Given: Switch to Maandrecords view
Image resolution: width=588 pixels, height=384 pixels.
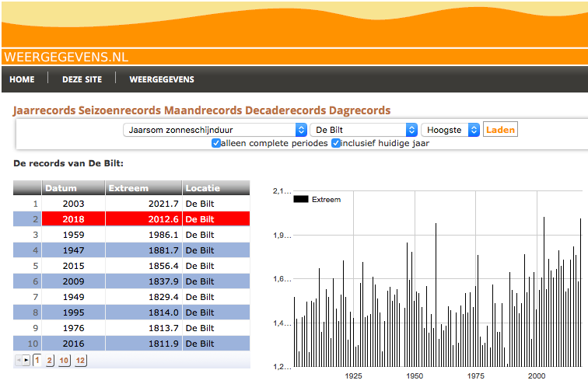Looking at the screenshot, I should pyautogui.click(x=203, y=110).
